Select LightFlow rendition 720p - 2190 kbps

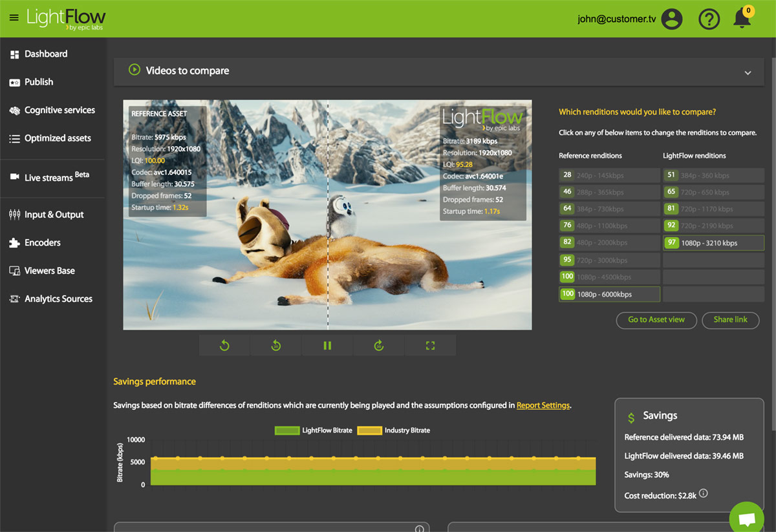(713, 226)
